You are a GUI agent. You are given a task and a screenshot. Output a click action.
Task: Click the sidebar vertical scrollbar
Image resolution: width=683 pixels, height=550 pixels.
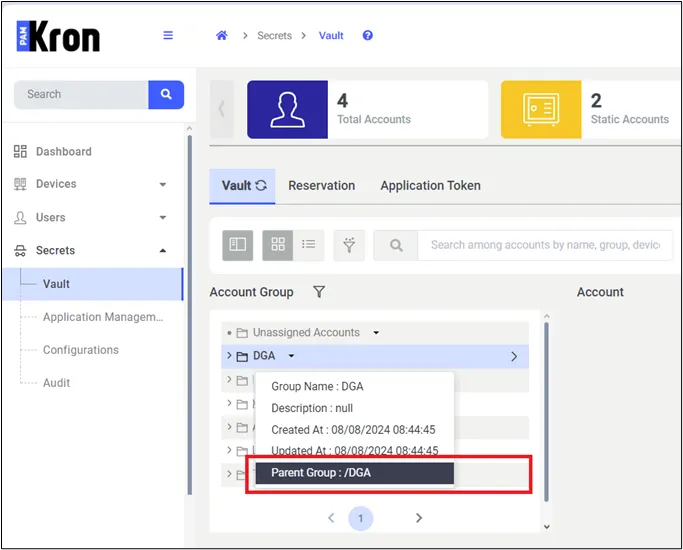tap(189, 314)
